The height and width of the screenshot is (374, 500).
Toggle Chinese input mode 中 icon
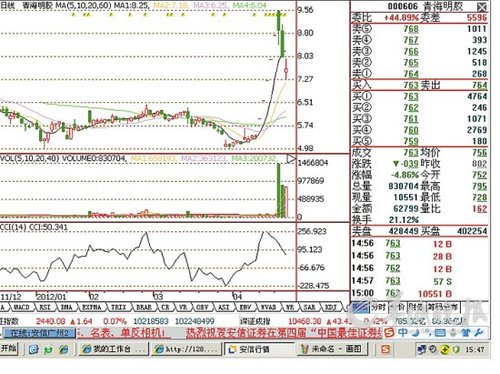coord(403,332)
